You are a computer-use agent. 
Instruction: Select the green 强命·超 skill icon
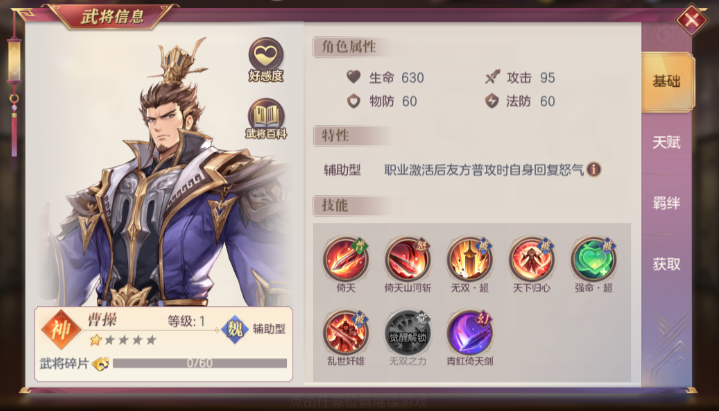click(593, 259)
